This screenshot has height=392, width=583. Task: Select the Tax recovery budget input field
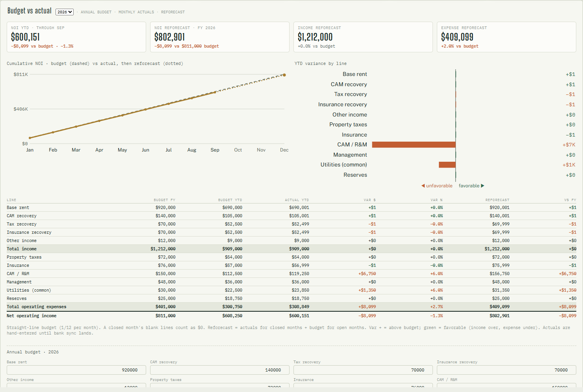click(x=363, y=370)
